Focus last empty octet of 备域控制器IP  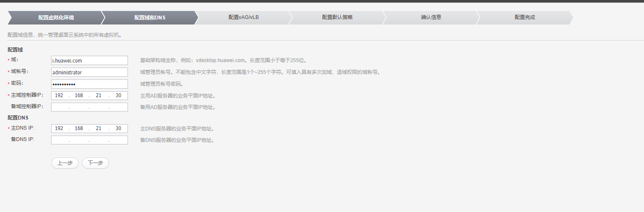point(118,107)
